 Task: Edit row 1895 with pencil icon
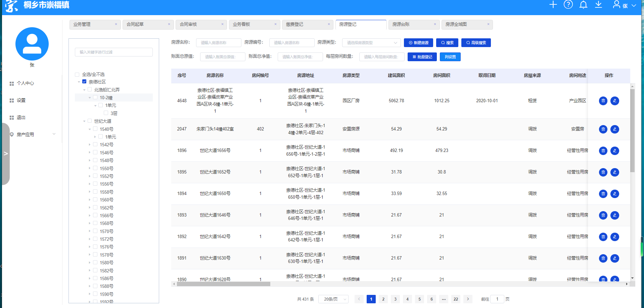(x=615, y=172)
